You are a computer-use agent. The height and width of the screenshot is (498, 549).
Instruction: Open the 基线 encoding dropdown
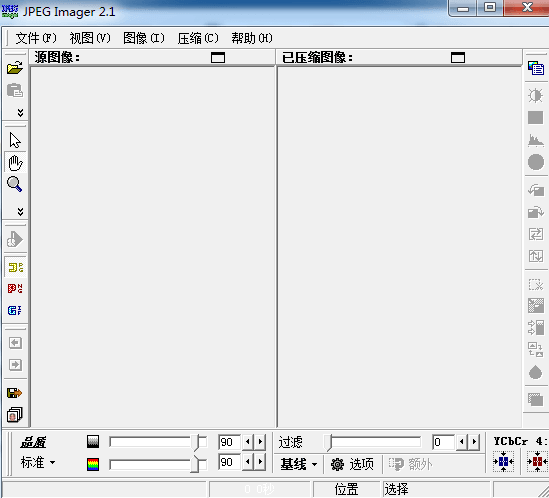point(299,464)
